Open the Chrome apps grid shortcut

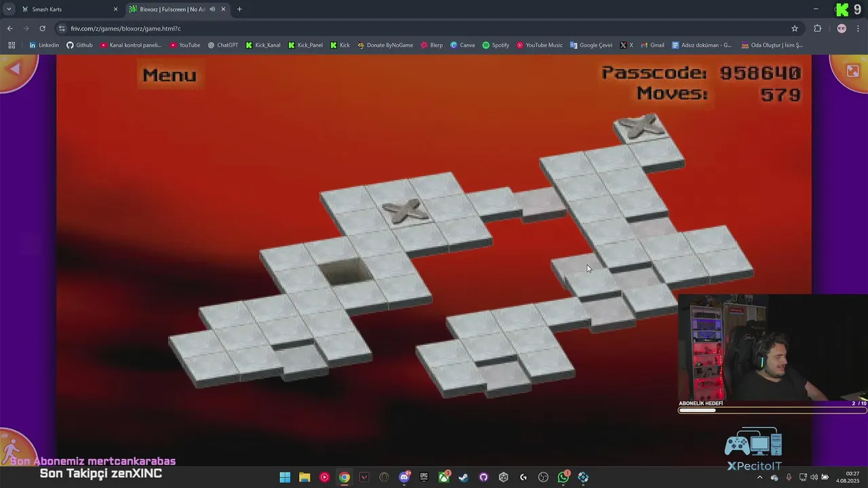click(12, 45)
